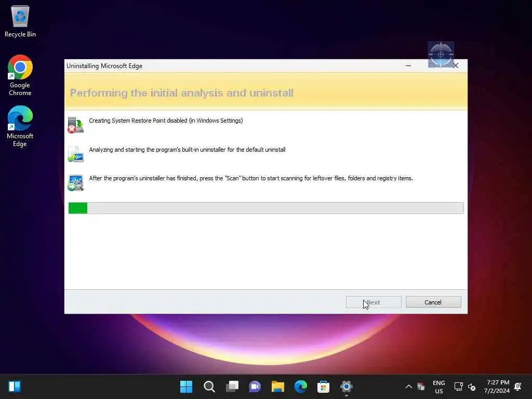This screenshot has width=532, height=399.
Task: Minimize the Uninstalling Microsoft Edge window
Action: click(408, 65)
